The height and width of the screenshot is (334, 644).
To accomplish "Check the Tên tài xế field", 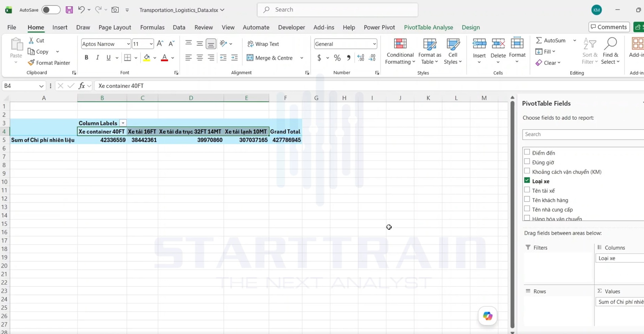I will pos(527,190).
